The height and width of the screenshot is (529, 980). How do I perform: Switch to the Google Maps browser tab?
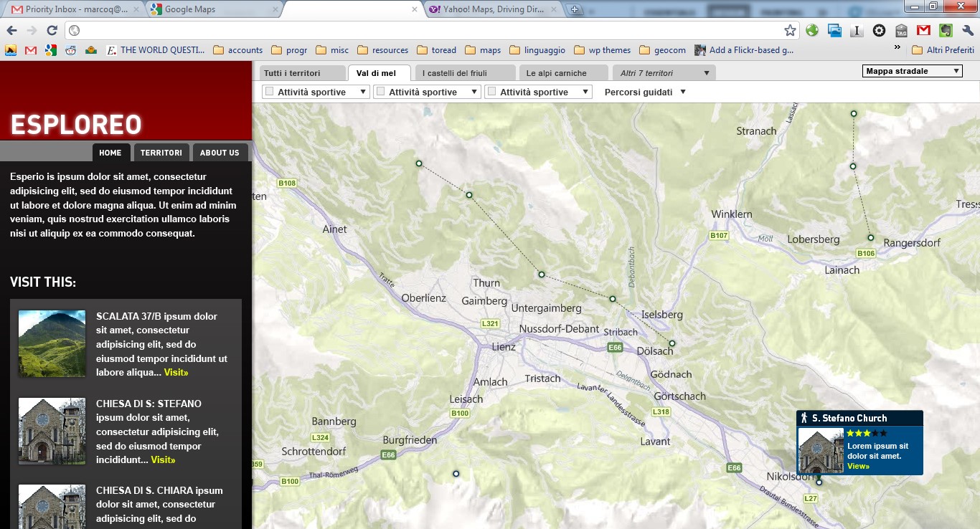click(213, 9)
